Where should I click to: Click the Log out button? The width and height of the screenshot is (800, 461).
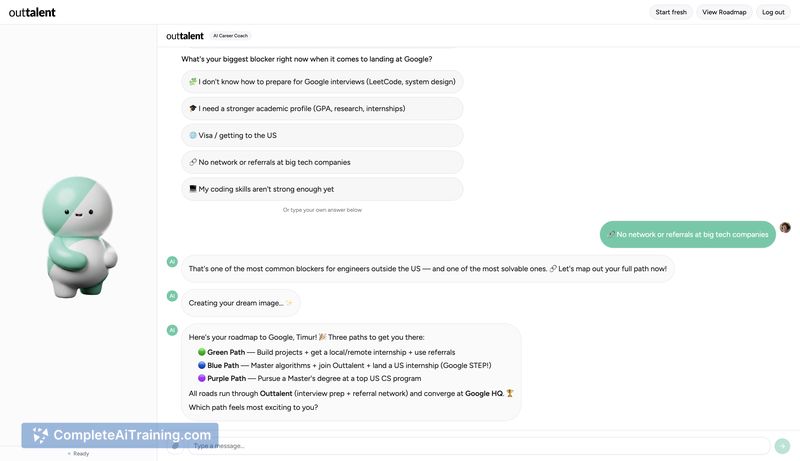point(773,12)
